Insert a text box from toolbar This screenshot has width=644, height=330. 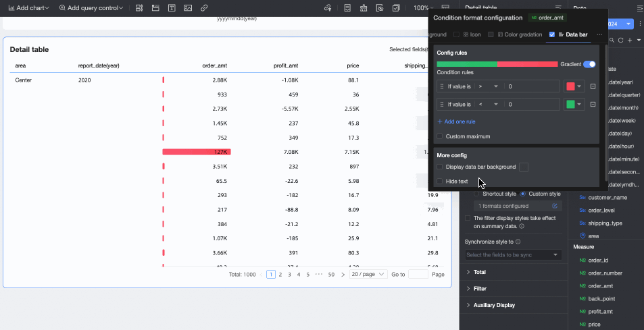coord(172,8)
